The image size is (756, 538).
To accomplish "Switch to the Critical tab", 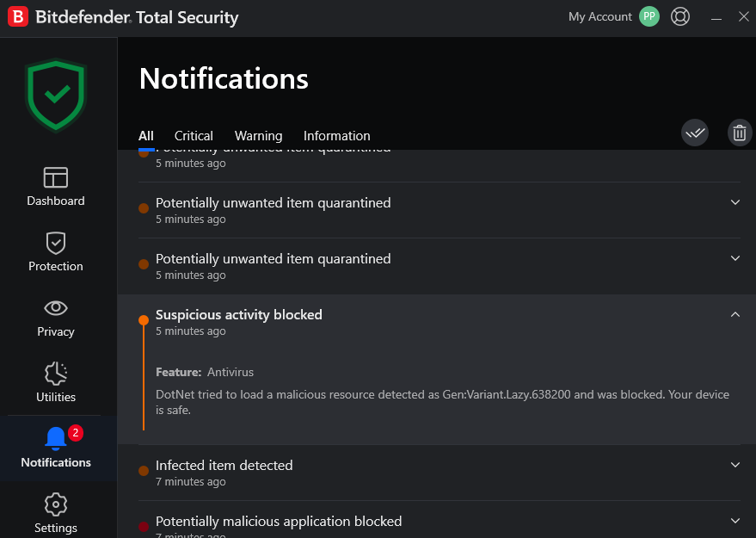I will coord(194,136).
